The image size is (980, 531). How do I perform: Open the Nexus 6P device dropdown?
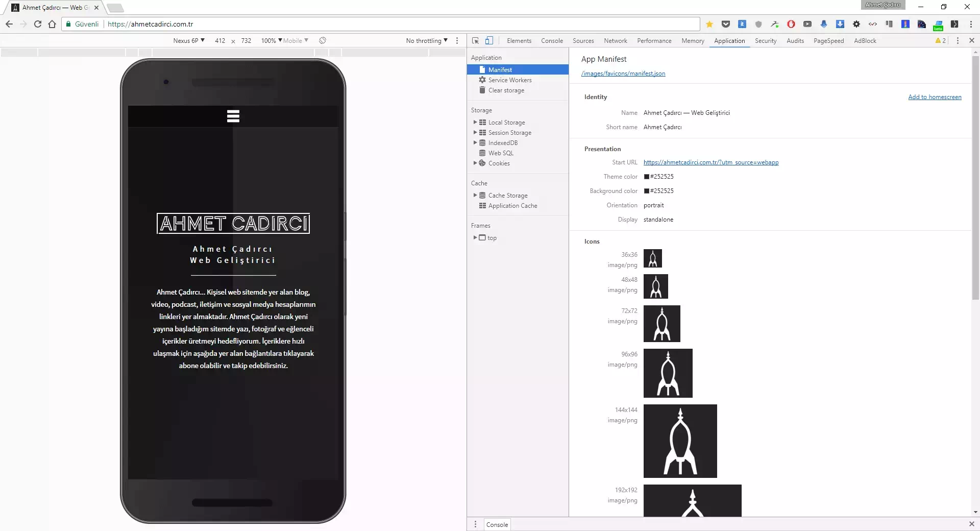189,41
